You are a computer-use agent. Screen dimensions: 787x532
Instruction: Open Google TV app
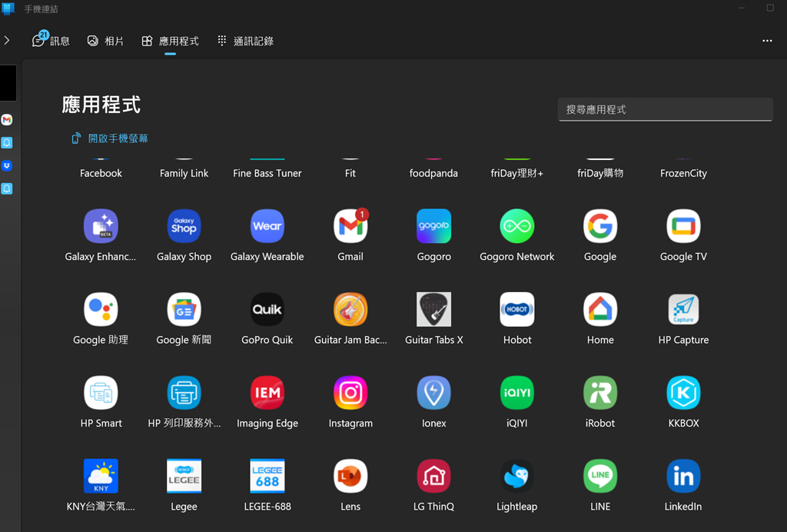point(683,226)
